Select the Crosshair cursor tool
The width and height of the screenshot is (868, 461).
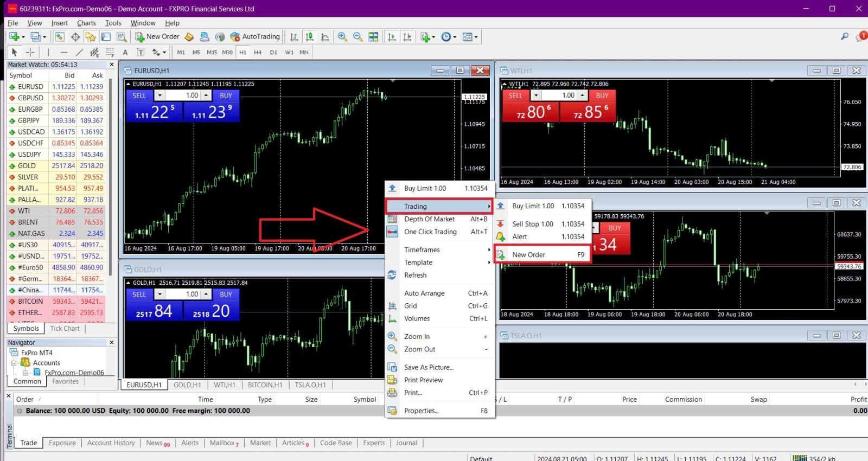click(x=30, y=52)
